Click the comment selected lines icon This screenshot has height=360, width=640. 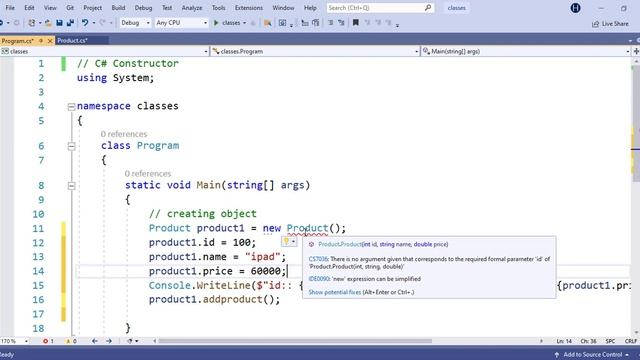pyautogui.click(x=331, y=23)
